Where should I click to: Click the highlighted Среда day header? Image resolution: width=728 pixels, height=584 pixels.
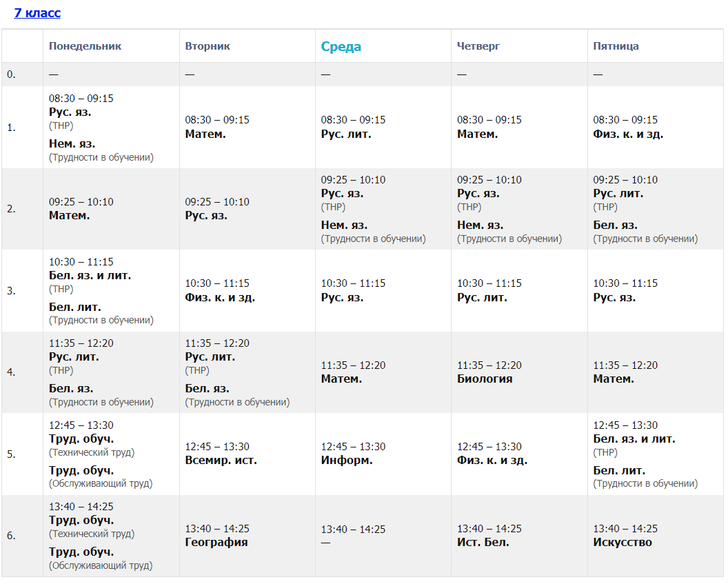(x=341, y=47)
